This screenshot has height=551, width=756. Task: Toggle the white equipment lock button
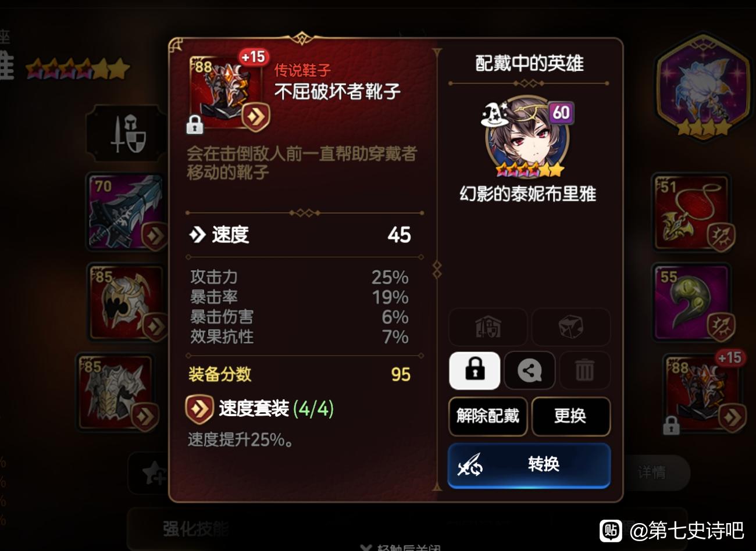click(x=475, y=370)
